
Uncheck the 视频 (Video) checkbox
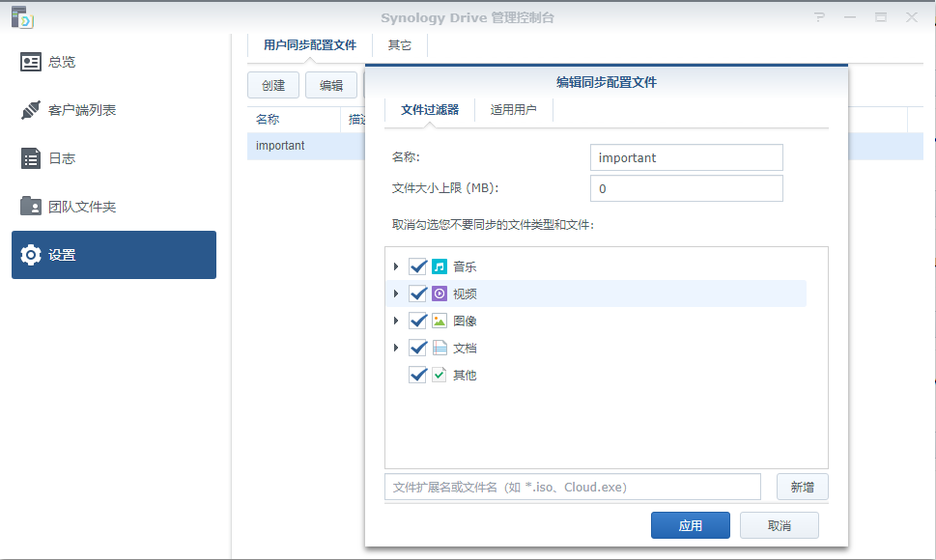point(418,294)
